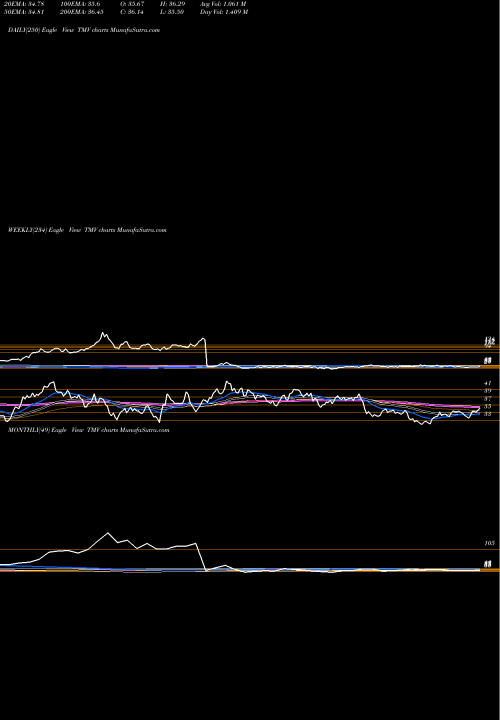The width and height of the screenshot is (500, 720).
Task: Click the DAILY(250) Eagle View chart title
Action: (x=84, y=30)
